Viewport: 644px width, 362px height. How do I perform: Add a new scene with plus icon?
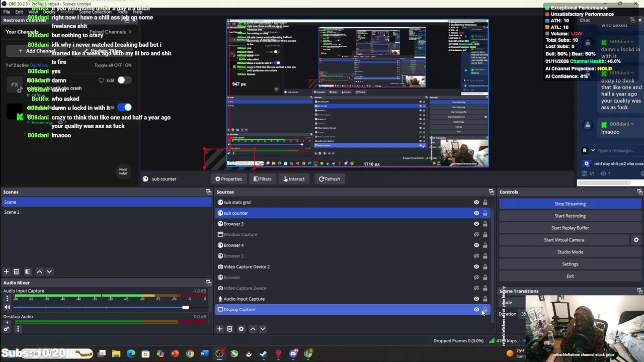(7, 271)
